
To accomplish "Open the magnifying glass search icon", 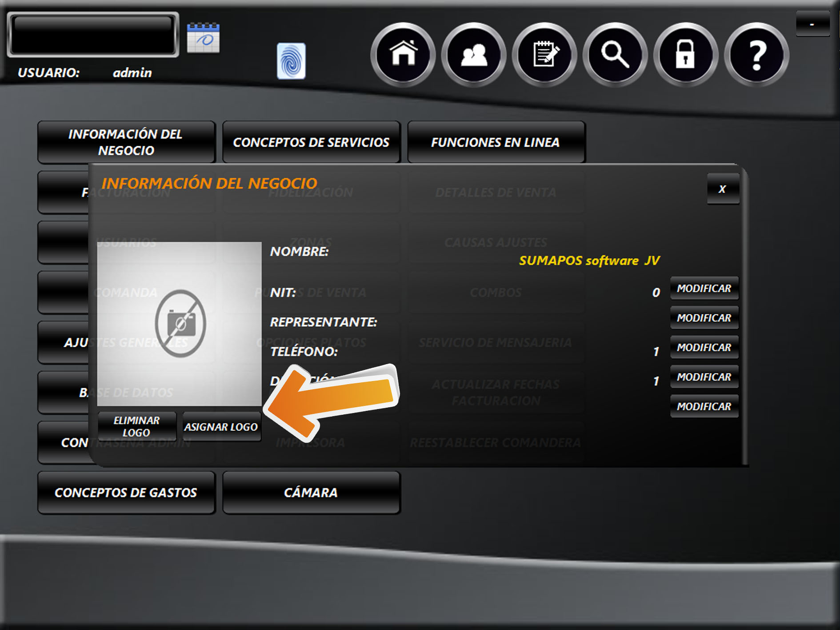I will (615, 55).
